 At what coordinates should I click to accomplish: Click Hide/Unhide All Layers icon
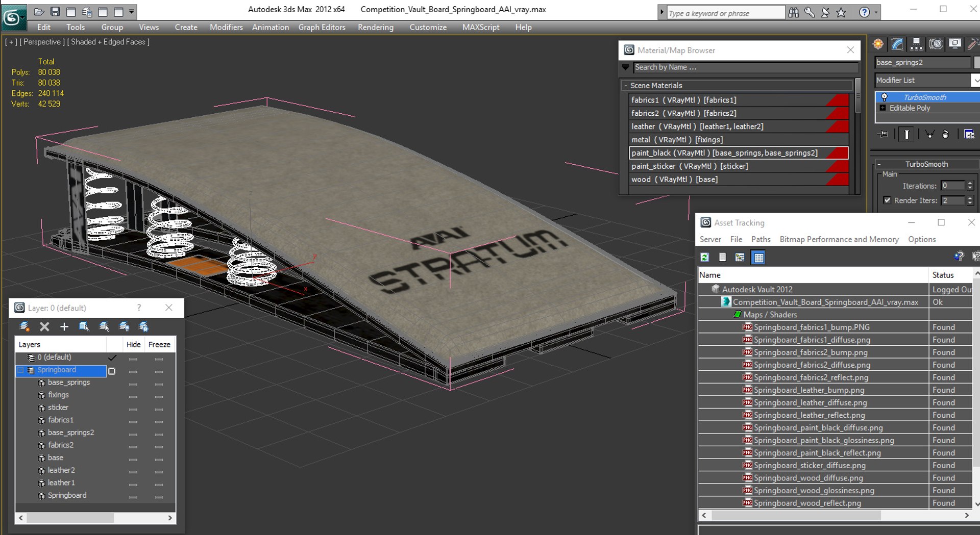coord(124,326)
